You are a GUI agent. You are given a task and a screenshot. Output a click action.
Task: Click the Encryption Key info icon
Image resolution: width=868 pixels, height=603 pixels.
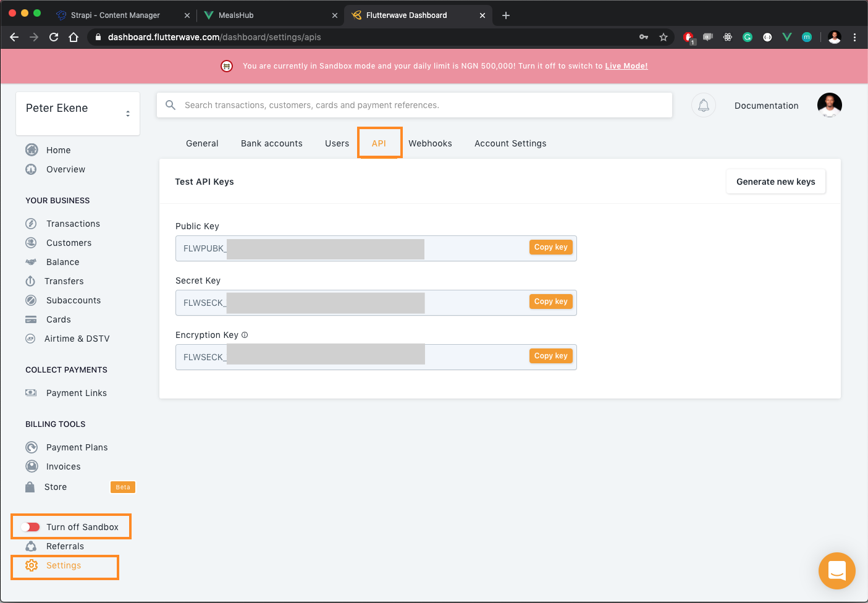245,334
